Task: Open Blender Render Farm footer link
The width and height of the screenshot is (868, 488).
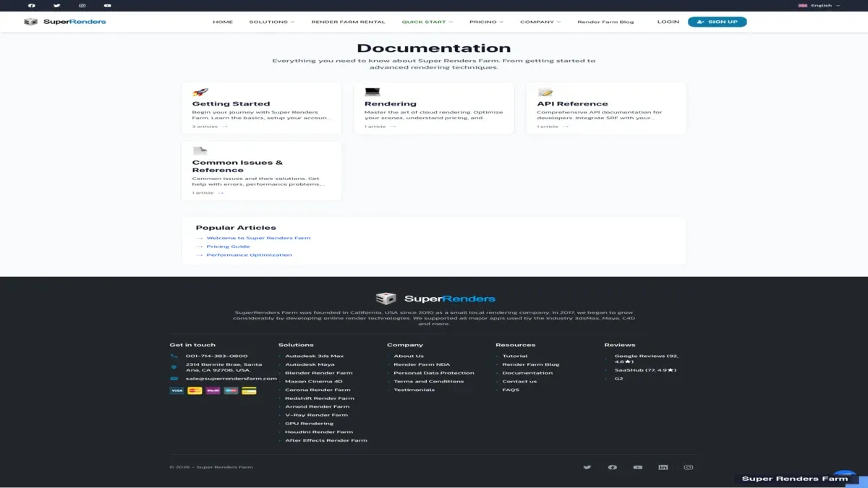Action: 319,373
